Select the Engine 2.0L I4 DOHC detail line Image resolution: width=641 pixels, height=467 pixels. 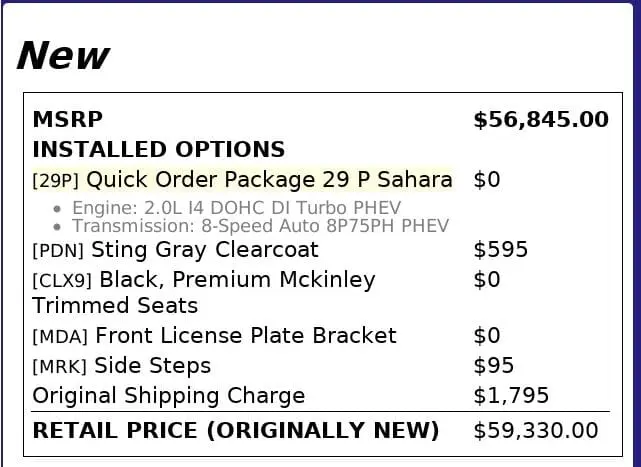(x=234, y=208)
